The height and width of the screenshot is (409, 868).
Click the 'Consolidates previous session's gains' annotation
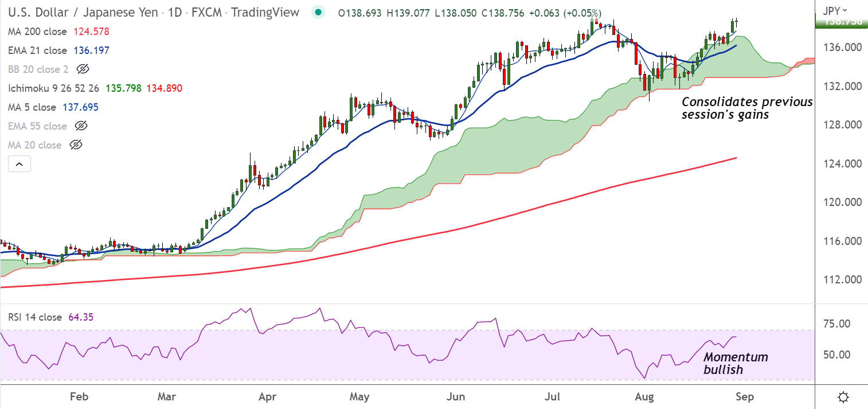click(747, 108)
